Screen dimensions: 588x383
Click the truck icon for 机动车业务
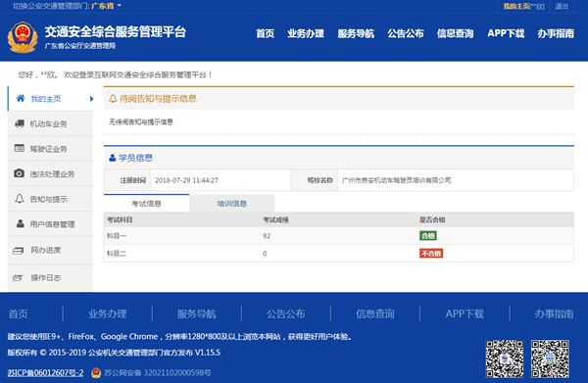point(20,123)
